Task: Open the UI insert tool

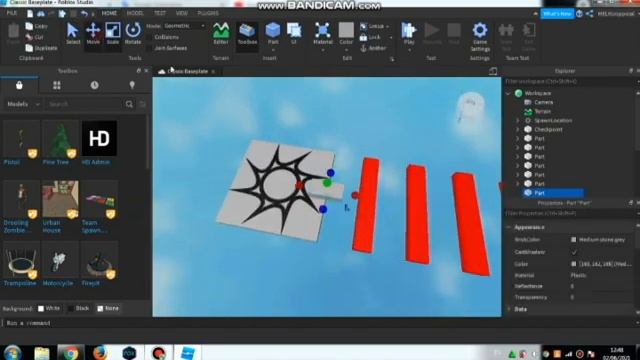Action: pyautogui.click(x=294, y=33)
